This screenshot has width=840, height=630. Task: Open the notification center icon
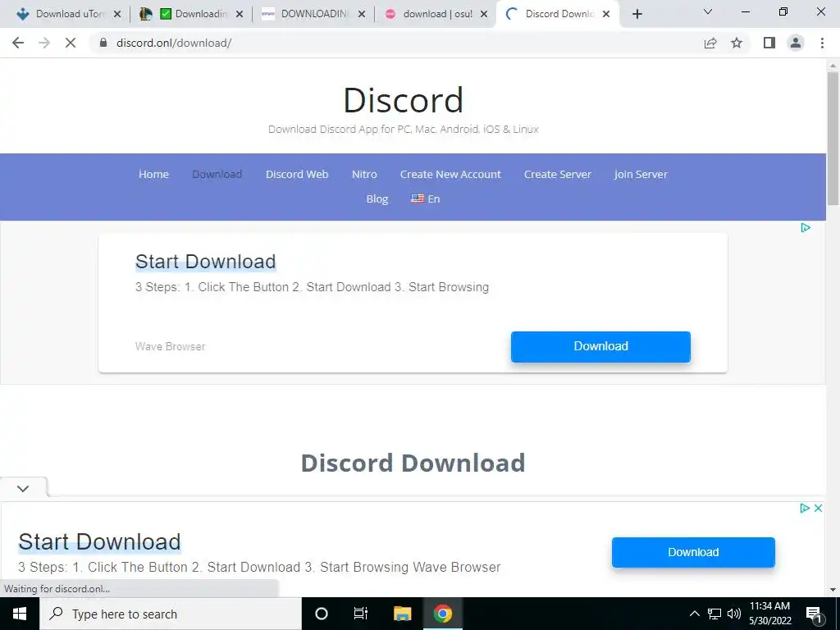[814, 614]
